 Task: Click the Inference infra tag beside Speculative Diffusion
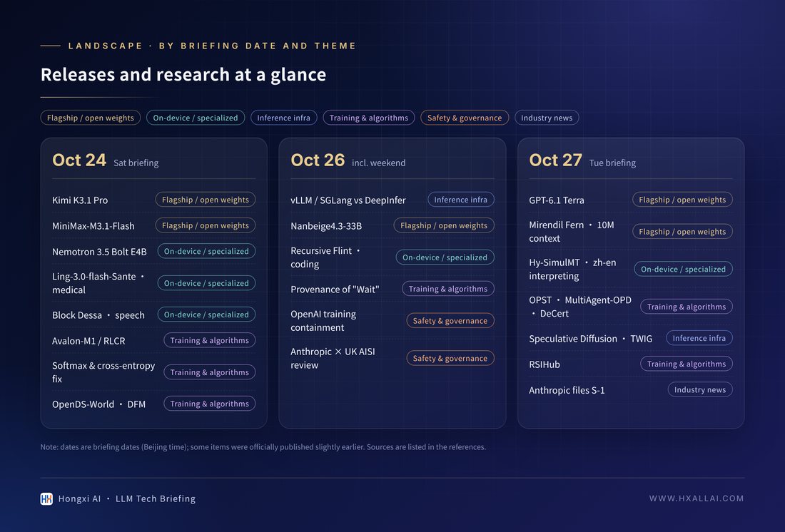[x=699, y=338]
